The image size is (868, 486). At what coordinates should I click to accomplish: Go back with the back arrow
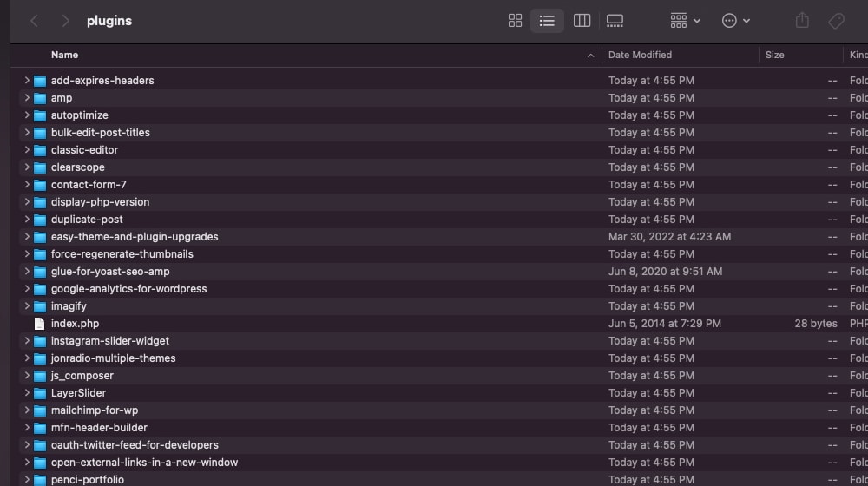click(35, 21)
